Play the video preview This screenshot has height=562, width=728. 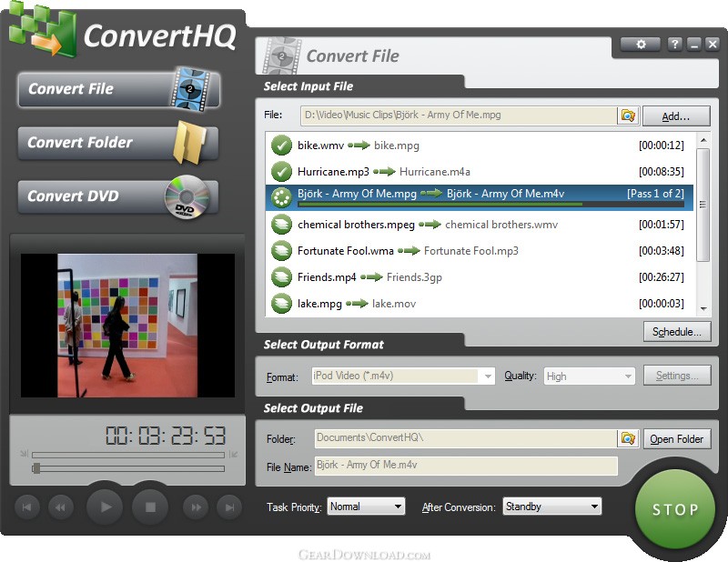pos(105,507)
